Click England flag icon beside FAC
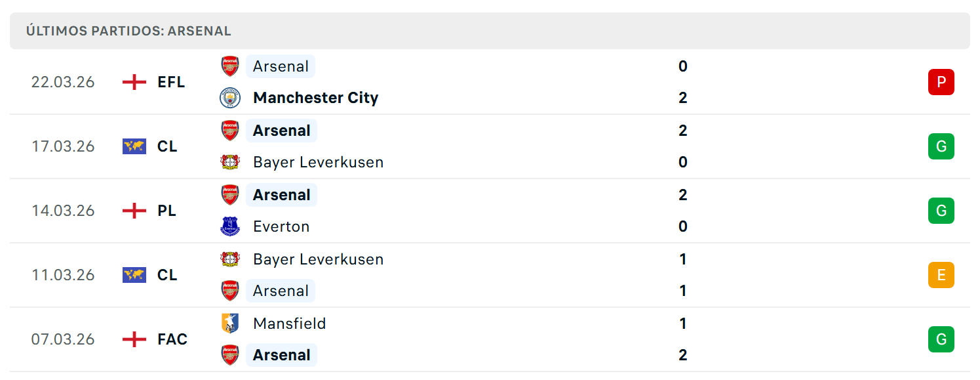Viewport: 980px width, 380px height. point(134,339)
